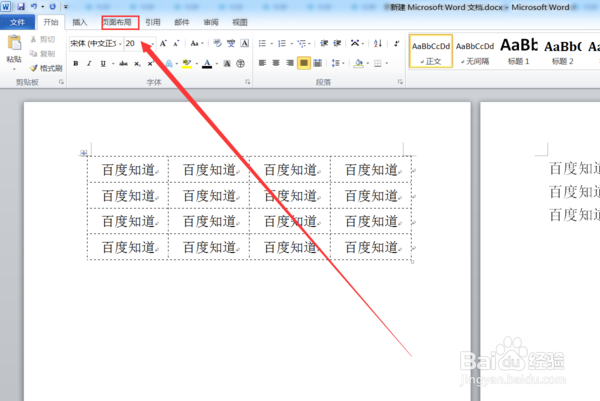Apply yellow text highlight color
The height and width of the screenshot is (401, 600).
187,64
